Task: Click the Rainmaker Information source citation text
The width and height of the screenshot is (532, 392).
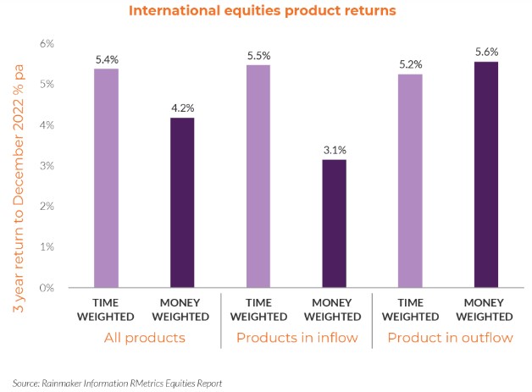Action: click(x=117, y=383)
